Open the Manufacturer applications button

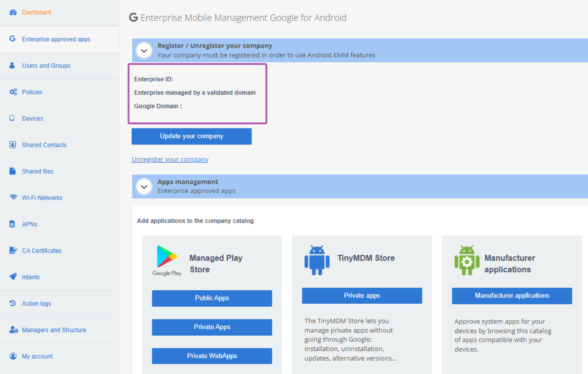512,296
